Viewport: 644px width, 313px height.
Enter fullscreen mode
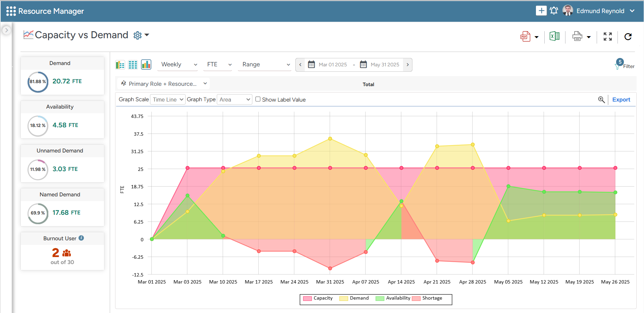coord(607,37)
